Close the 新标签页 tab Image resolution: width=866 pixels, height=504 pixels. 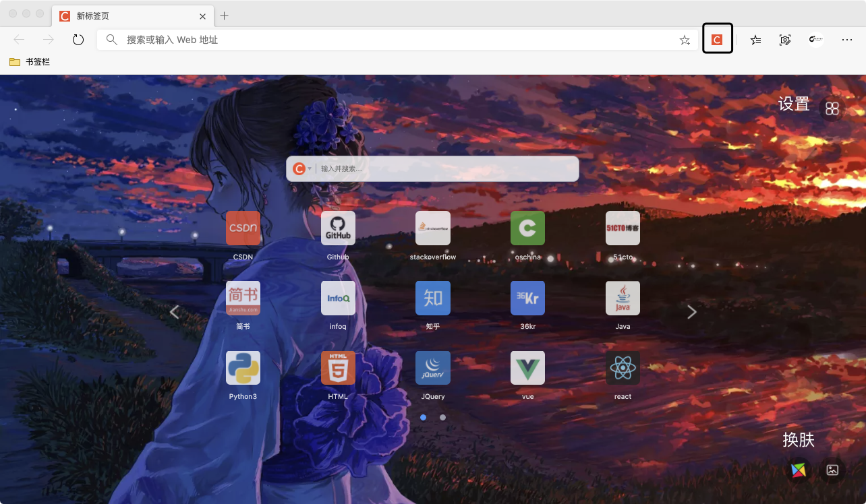coord(202,16)
